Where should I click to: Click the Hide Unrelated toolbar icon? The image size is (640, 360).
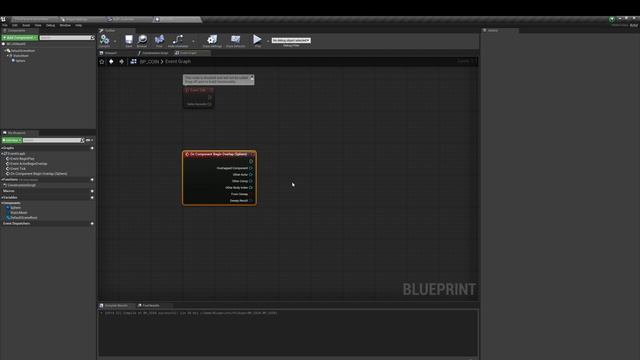click(178, 39)
